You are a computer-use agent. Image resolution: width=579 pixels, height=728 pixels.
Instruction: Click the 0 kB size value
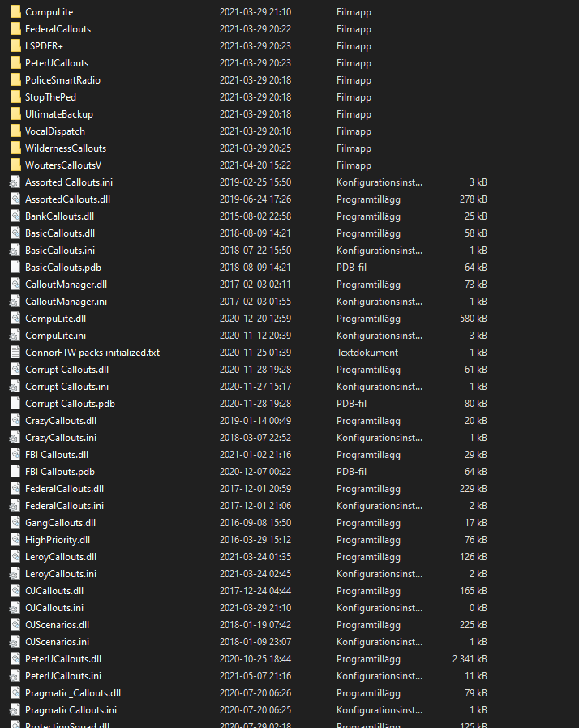coord(478,608)
